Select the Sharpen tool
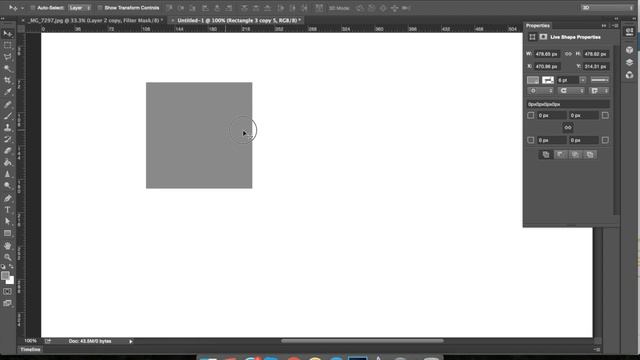The height and width of the screenshot is (360, 640). coord(8,174)
